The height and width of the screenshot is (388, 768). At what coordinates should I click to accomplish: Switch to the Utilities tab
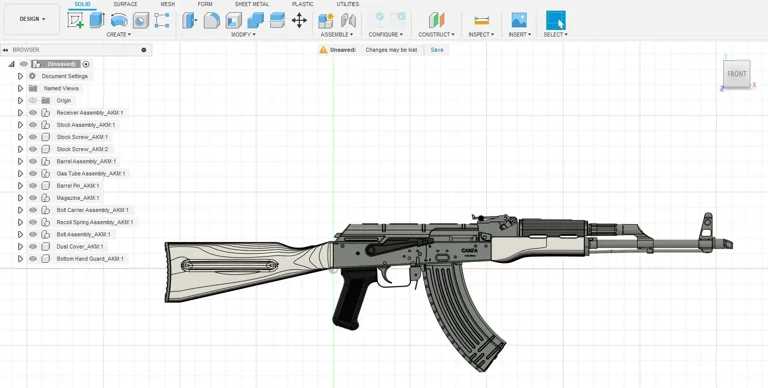coord(348,4)
